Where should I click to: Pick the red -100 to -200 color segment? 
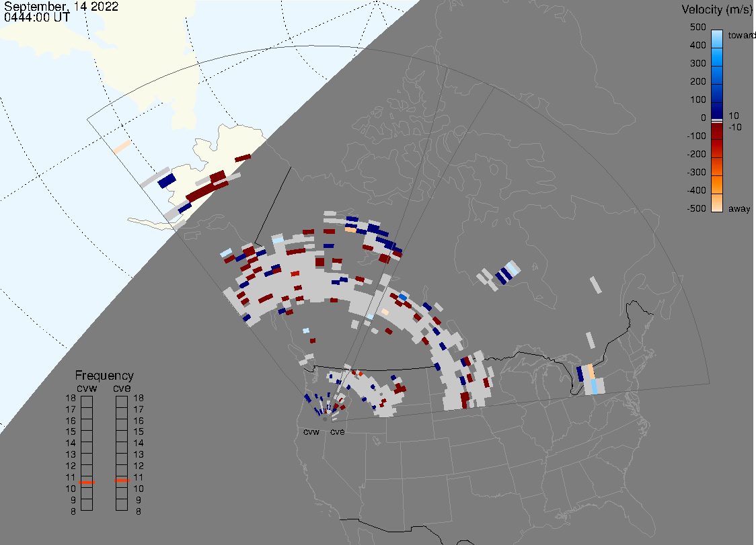click(717, 149)
